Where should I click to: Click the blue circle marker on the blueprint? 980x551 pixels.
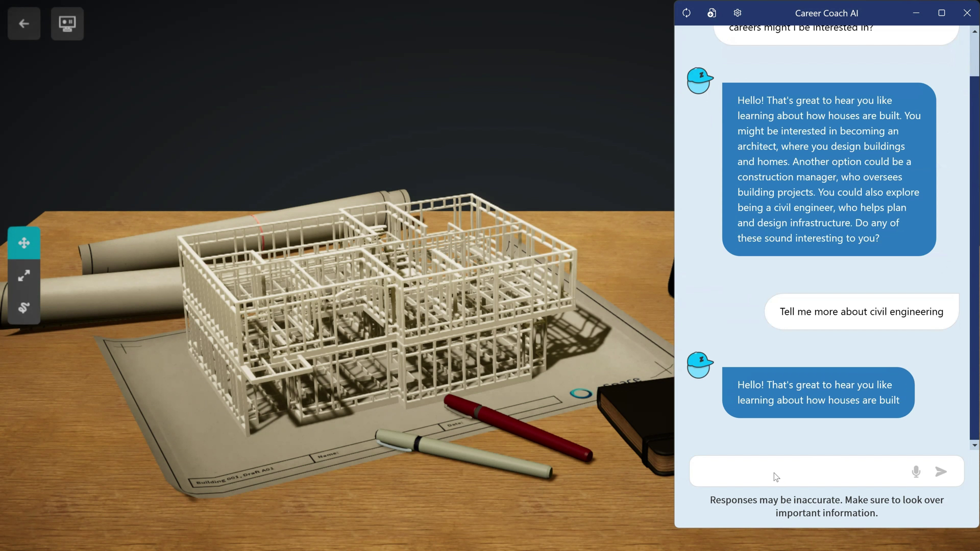coord(581,393)
